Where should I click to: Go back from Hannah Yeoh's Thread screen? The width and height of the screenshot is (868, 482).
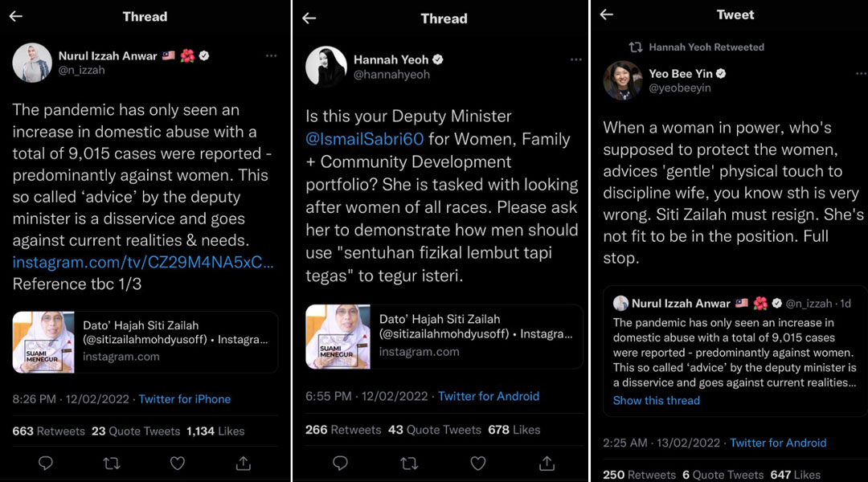[309, 18]
